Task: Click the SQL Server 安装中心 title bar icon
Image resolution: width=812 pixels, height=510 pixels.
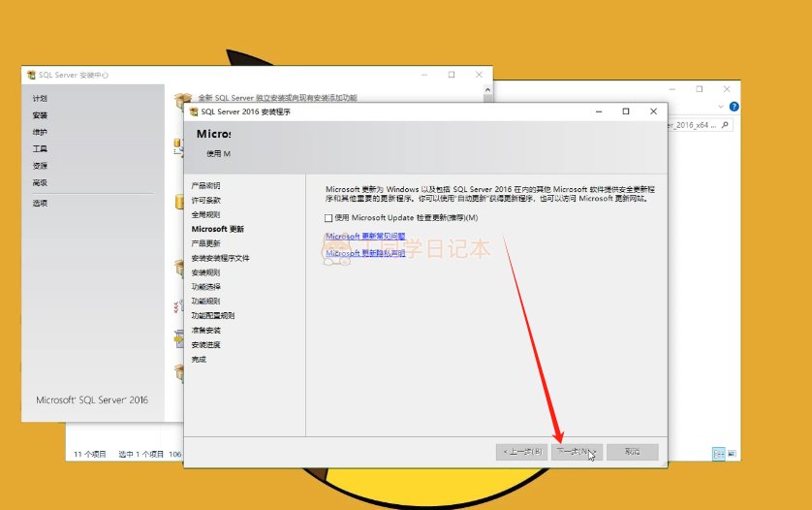Action: (31, 76)
